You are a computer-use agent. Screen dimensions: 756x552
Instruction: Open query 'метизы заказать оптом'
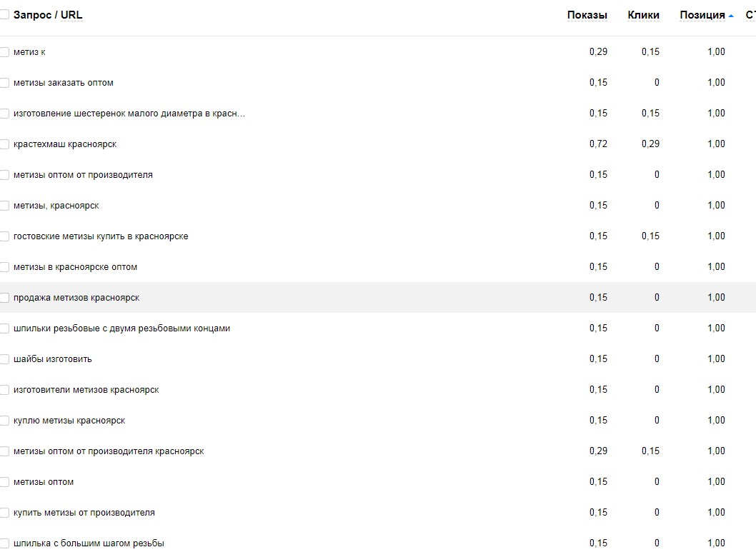click(x=63, y=83)
